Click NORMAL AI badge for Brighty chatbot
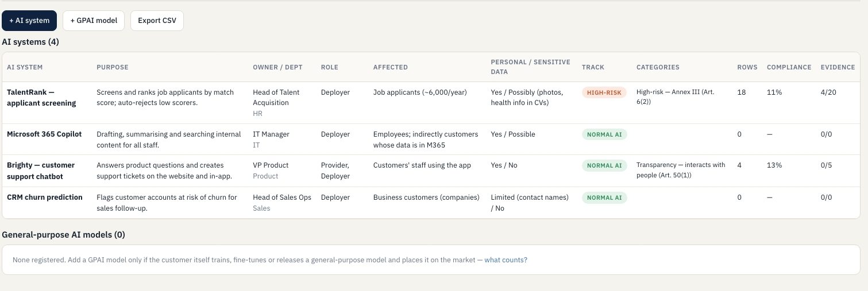 tap(604, 165)
